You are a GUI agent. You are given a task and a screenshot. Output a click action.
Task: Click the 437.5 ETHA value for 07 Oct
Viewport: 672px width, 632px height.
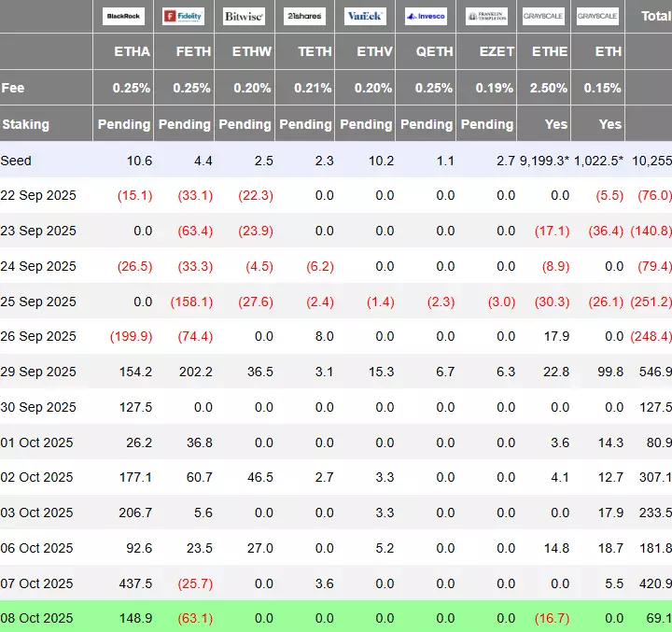[134, 583]
